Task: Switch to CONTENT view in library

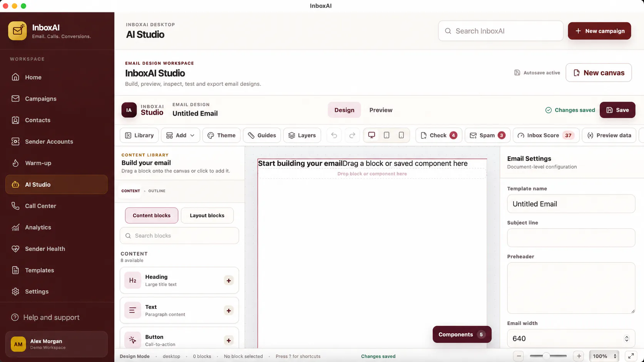Action: pos(131,191)
